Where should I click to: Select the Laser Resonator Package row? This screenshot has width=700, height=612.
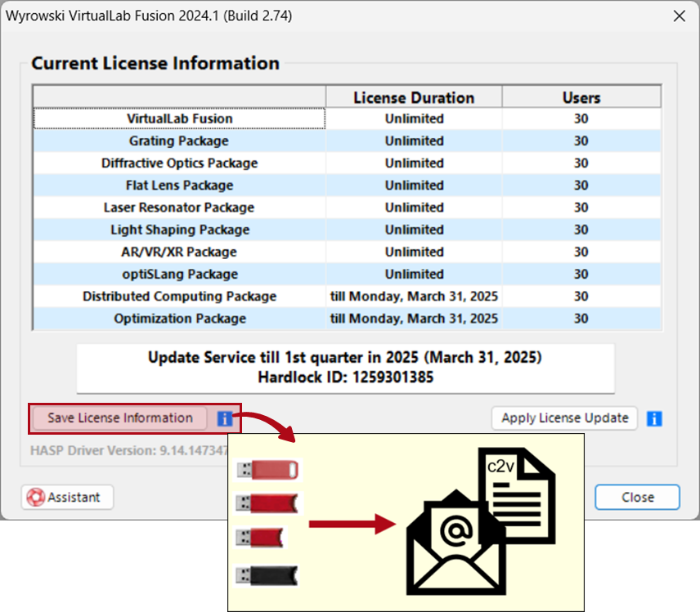[348, 208]
